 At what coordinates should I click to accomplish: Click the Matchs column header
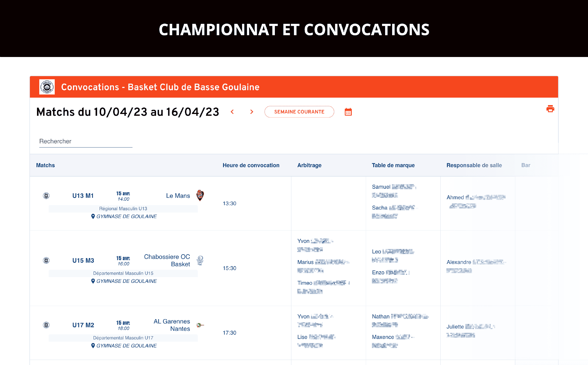click(46, 165)
